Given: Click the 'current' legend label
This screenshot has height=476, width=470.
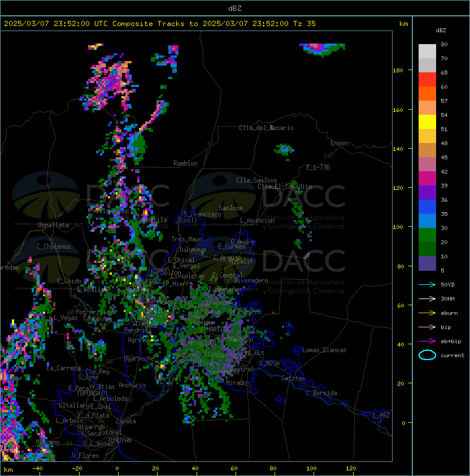Looking at the screenshot, I should tap(452, 356).
